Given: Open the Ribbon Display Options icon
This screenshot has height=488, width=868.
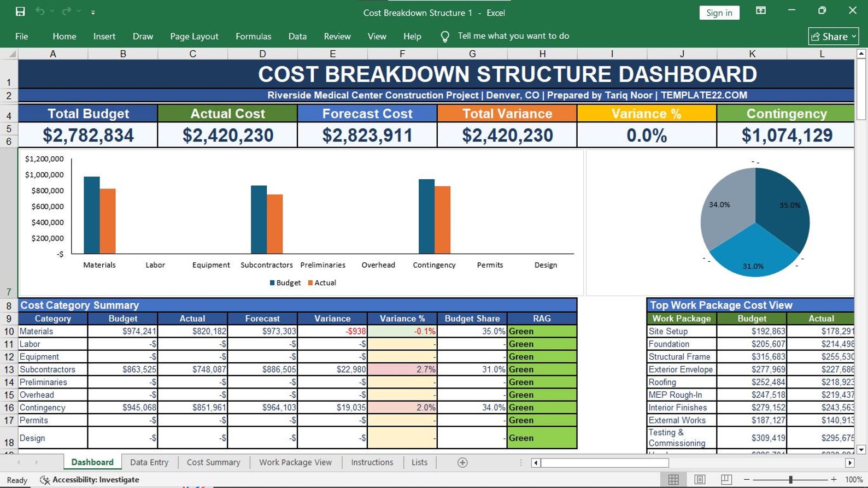Looking at the screenshot, I should [761, 10].
